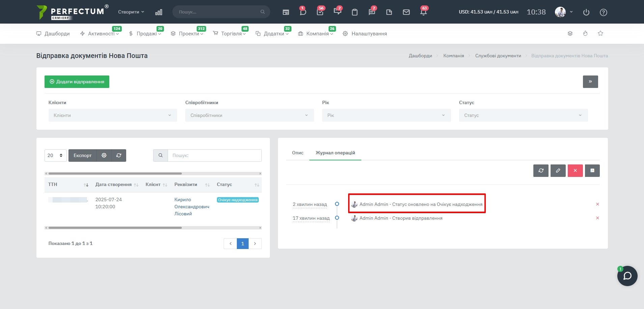Click the flame icon in menu bar
This screenshot has height=309, width=644.
[x=585, y=33]
